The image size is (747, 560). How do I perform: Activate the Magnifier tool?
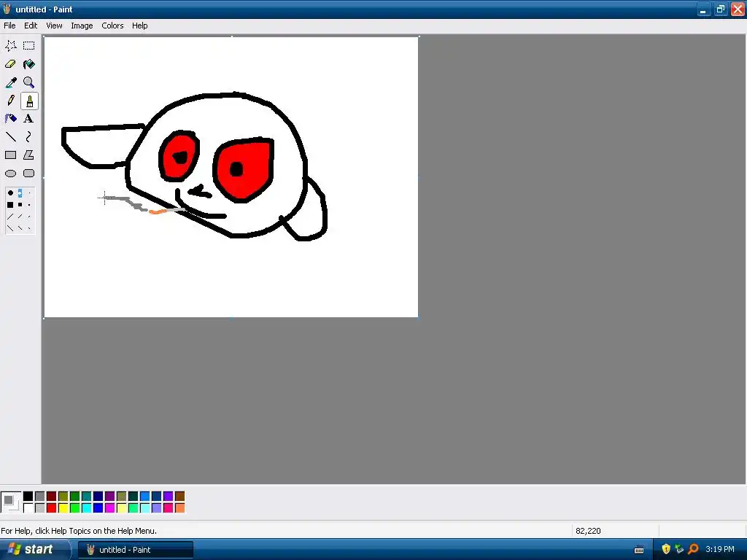click(29, 82)
